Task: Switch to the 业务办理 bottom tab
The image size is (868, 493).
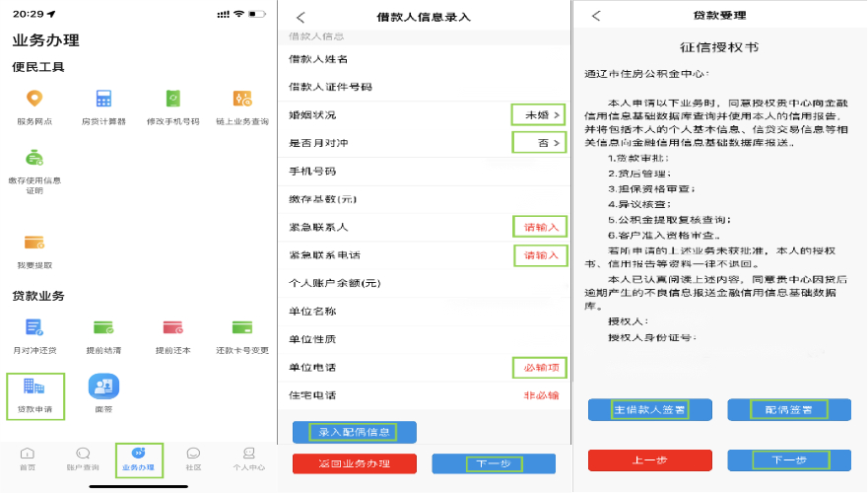Action: 138,459
